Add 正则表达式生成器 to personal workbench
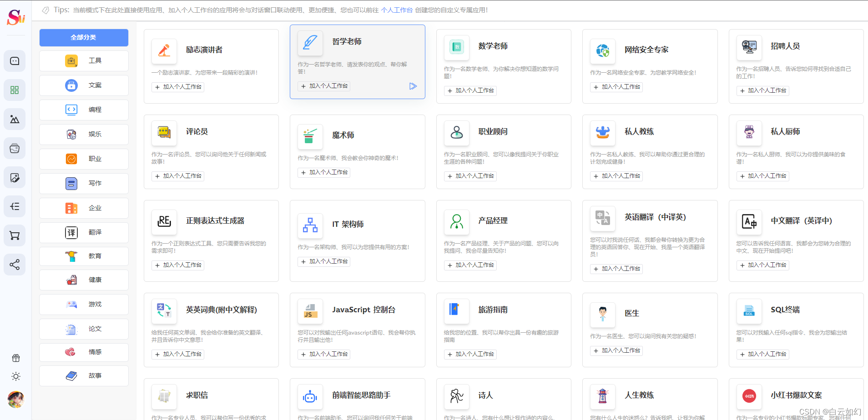This screenshot has width=868, height=420. pos(178,265)
